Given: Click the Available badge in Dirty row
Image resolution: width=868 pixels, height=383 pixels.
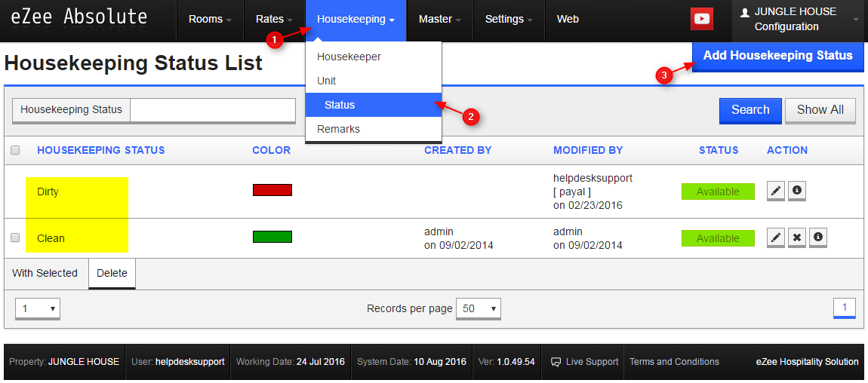Looking at the screenshot, I should [718, 191].
